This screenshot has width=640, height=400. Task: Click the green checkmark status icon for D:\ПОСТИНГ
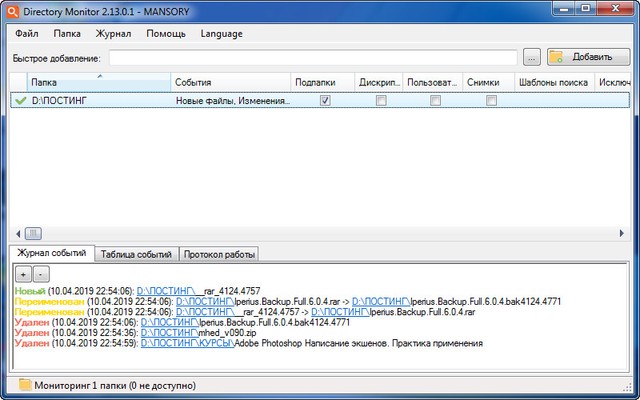coord(21,101)
